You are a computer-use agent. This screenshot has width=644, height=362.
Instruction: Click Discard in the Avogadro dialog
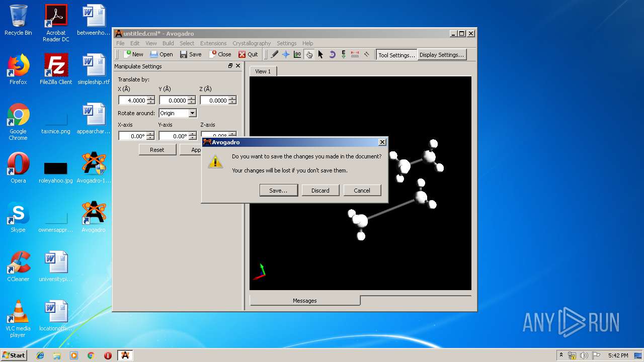click(x=320, y=191)
